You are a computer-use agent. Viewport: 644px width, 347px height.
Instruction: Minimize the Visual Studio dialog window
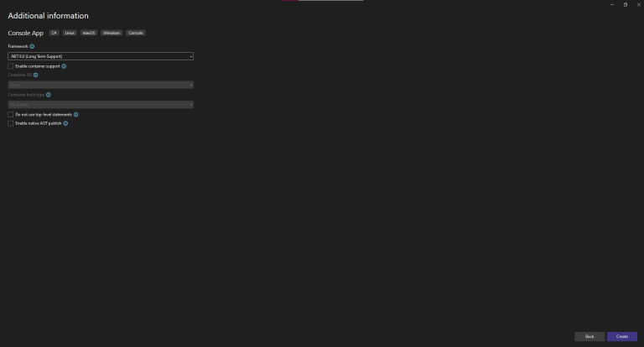(612, 5)
